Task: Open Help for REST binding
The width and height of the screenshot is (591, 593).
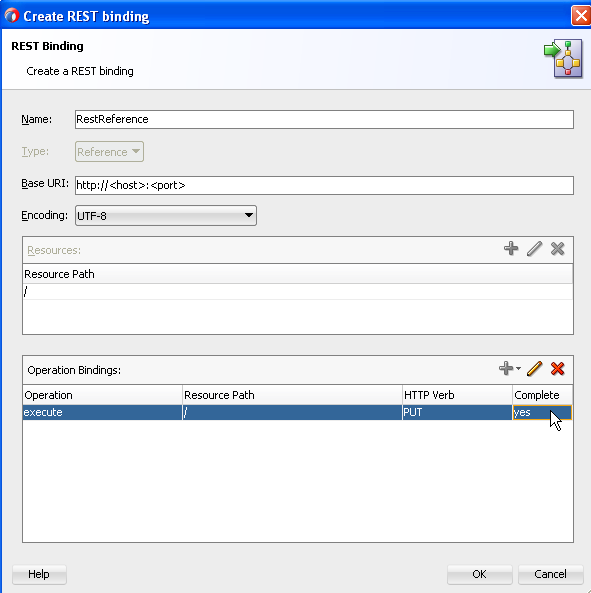Action: [39, 574]
